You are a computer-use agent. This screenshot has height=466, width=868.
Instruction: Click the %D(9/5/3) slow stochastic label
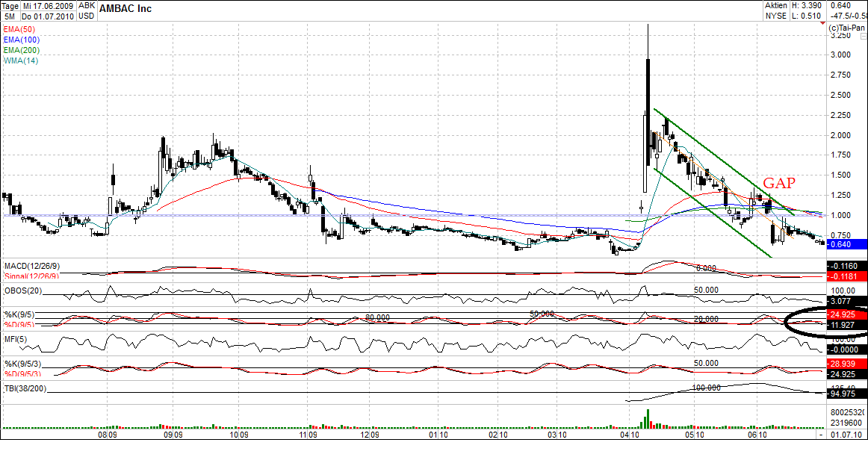pyautogui.click(x=22, y=374)
